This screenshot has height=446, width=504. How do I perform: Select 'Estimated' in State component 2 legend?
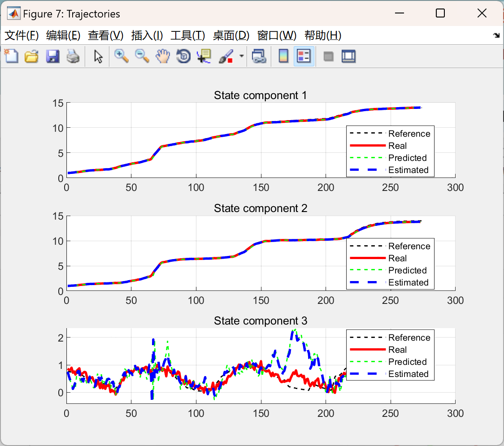pyautogui.click(x=408, y=282)
